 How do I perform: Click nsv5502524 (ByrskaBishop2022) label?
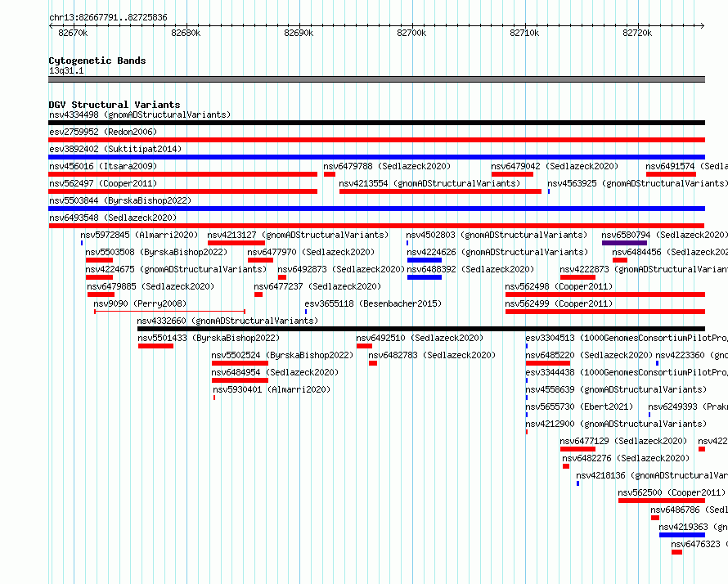click(x=282, y=355)
